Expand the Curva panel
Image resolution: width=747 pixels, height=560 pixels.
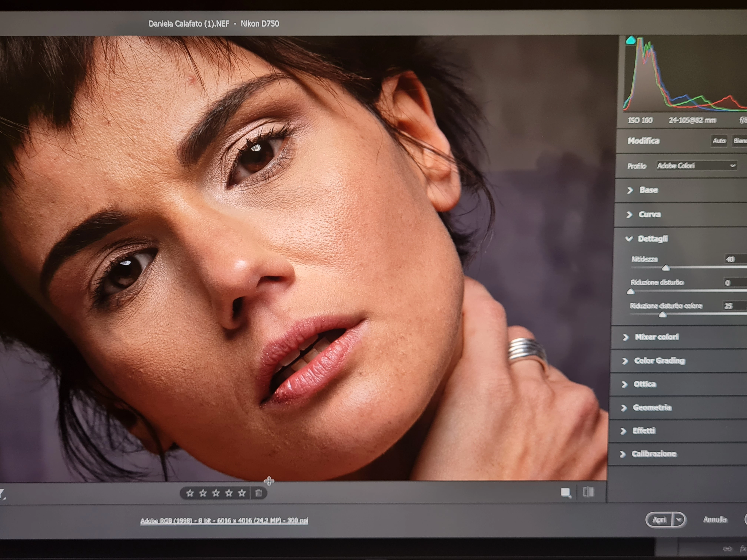649,215
